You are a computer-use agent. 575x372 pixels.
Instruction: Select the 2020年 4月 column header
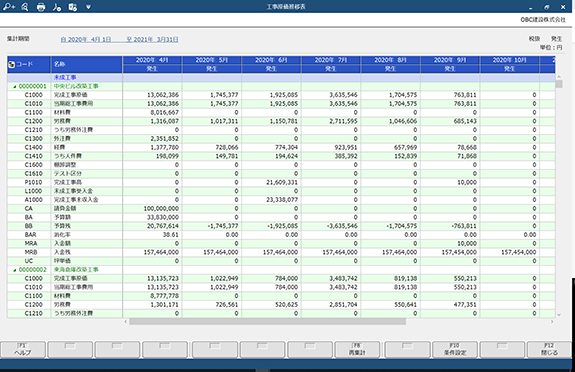point(152,60)
